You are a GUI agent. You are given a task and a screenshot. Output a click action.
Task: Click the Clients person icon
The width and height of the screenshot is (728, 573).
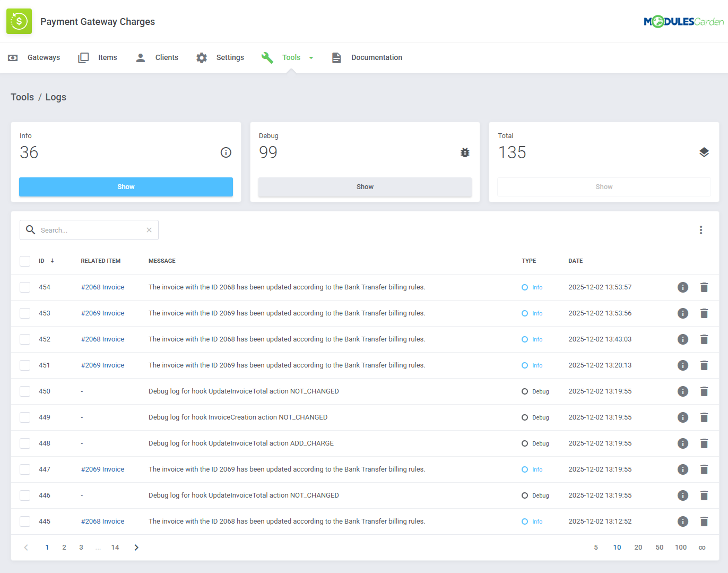(140, 57)
